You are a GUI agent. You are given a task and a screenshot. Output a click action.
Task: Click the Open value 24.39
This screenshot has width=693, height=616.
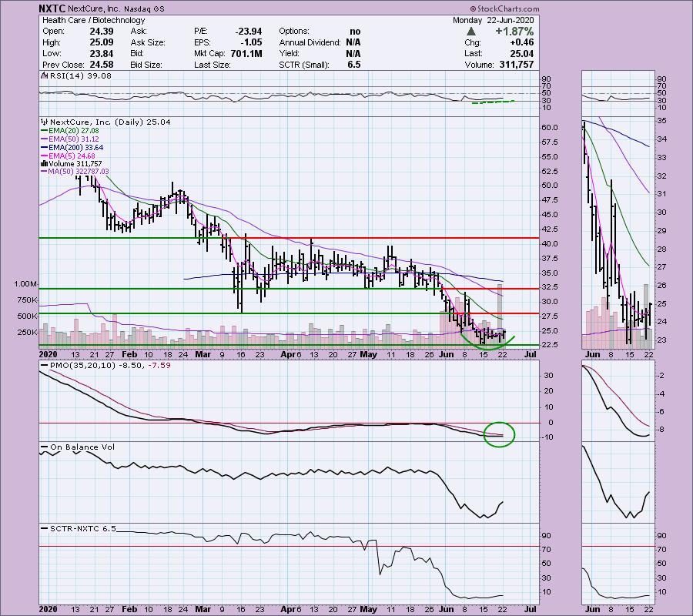pos(102,32)
